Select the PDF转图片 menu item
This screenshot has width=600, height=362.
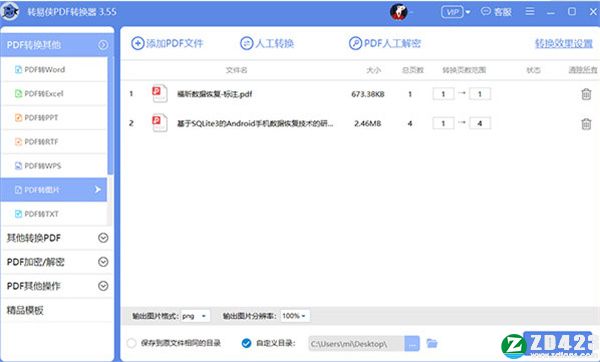(x=54, y=190)
